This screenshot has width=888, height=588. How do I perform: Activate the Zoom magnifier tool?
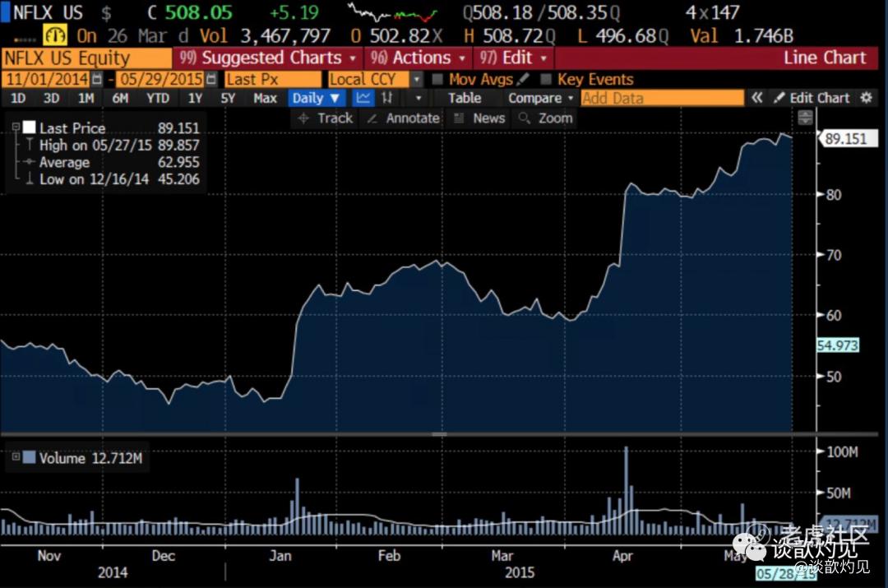point(546,118)
